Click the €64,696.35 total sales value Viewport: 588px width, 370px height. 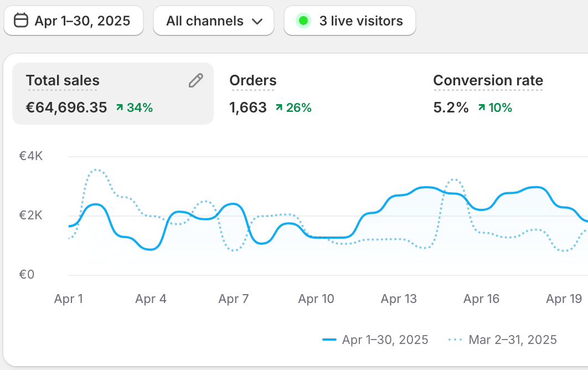point(66,108)
